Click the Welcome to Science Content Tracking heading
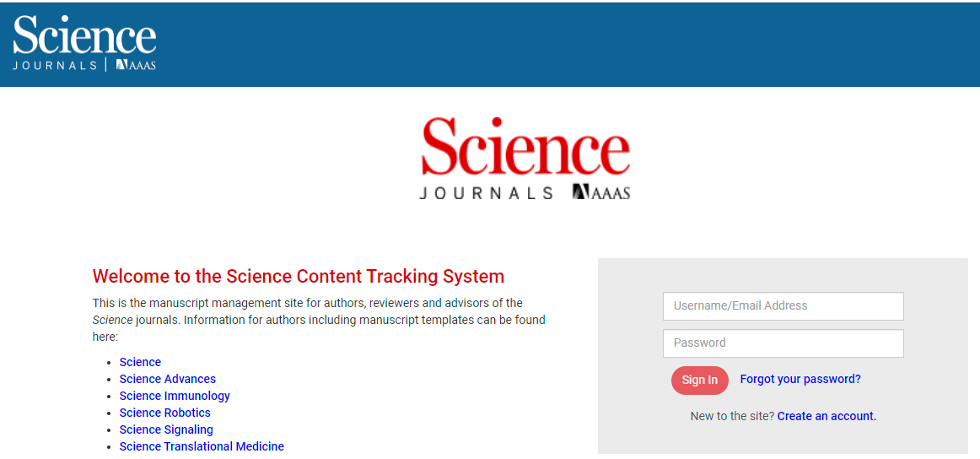Viewport: 980px width, 459px height. pyautogui.click(x=299, y=276)
